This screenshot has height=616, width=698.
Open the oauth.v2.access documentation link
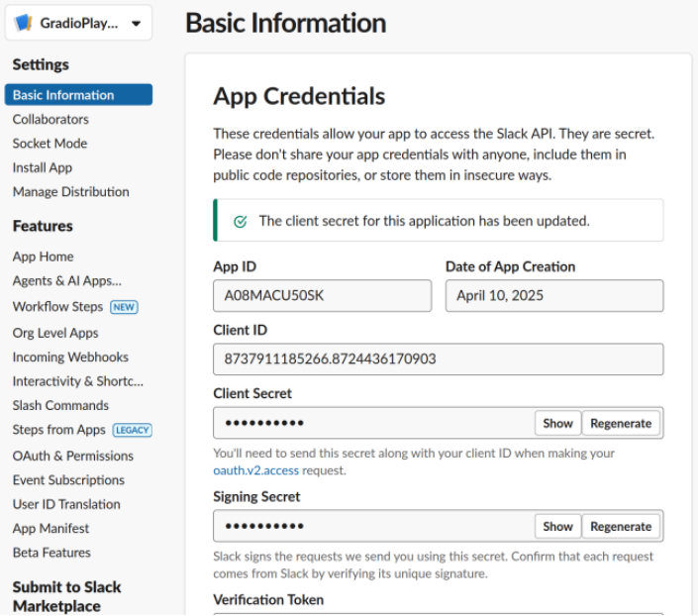(x=256, y=470)
